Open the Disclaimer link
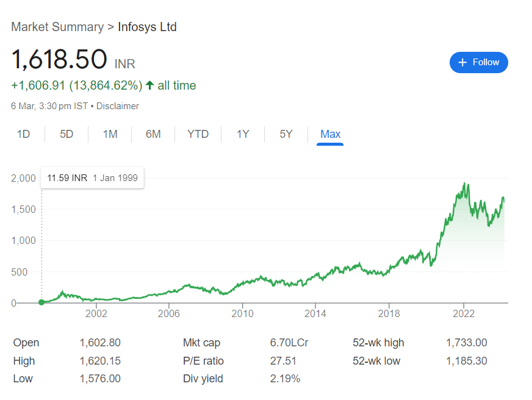 [x=117, y=105]
